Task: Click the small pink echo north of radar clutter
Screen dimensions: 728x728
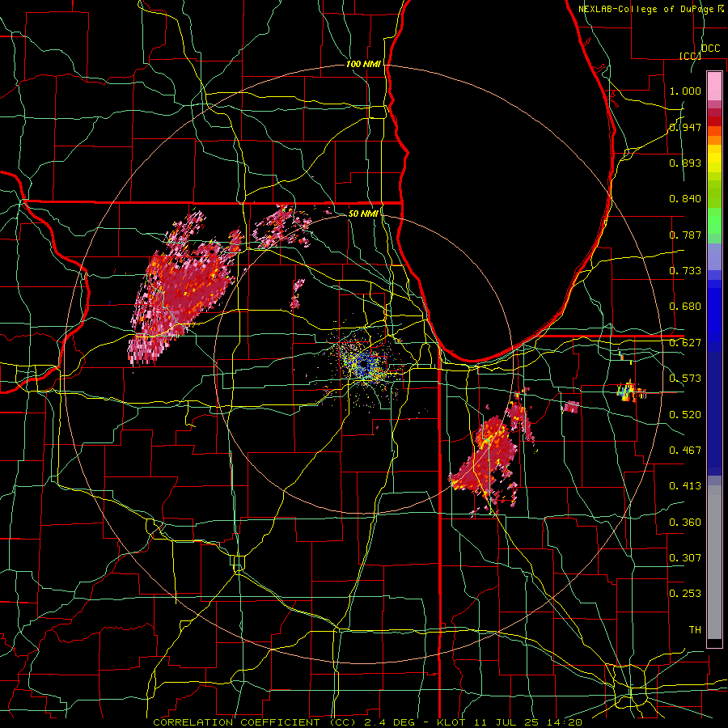Action: pos(297,294)
